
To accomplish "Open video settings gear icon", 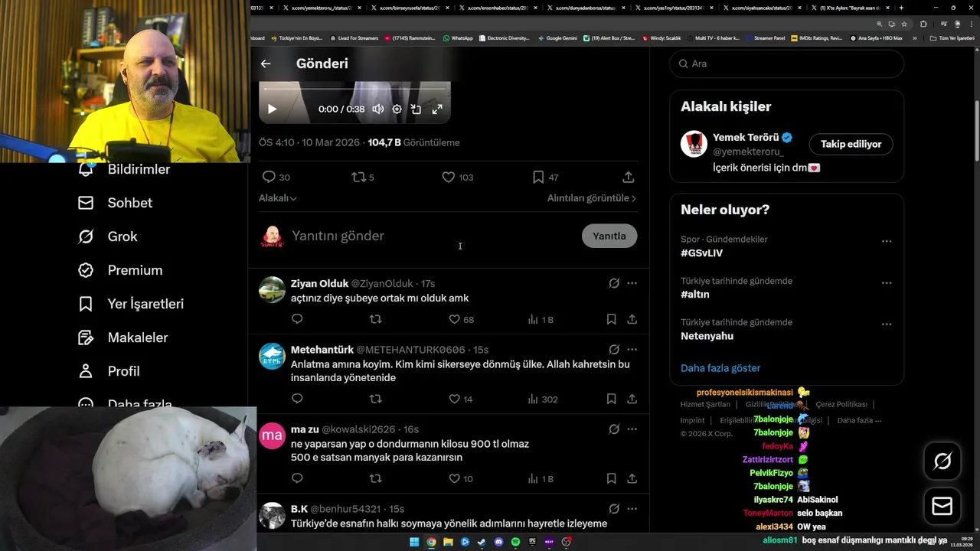I will (397, 109).
